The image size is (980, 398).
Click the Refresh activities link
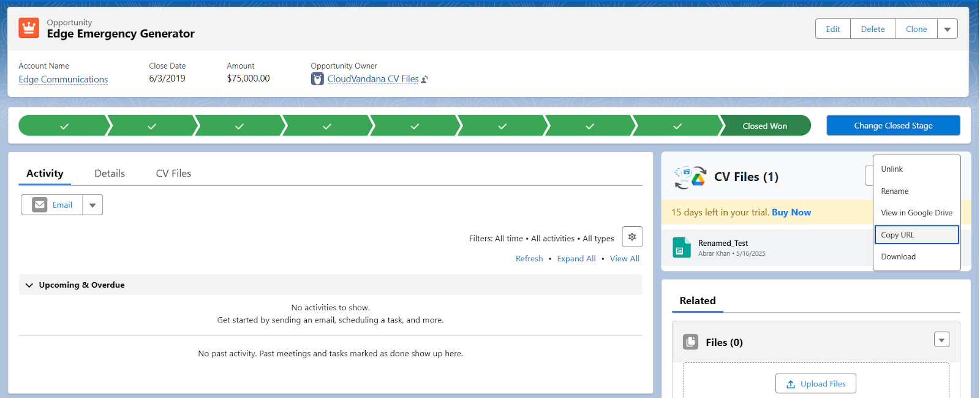(529, 259)
